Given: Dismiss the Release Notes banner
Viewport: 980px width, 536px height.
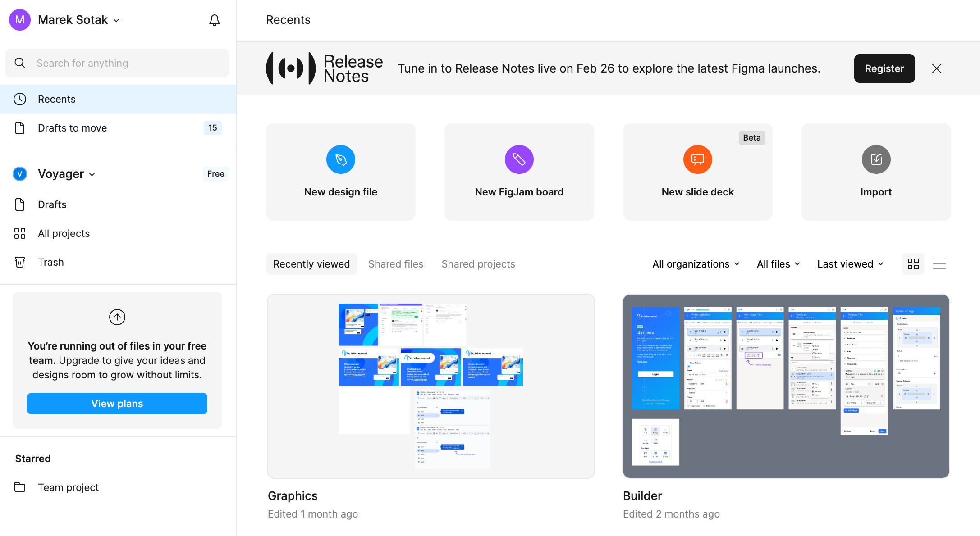Looking at the screenshot, I should pos(937,68).
